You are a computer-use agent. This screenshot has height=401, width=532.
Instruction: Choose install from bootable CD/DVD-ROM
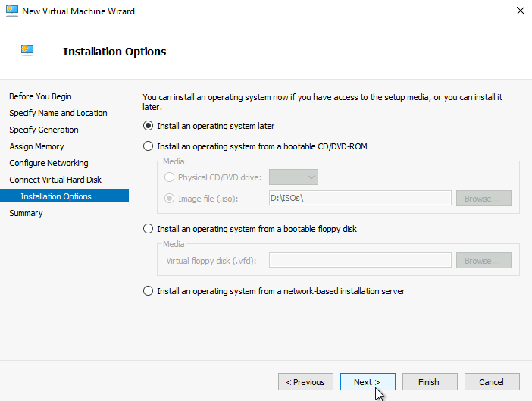(x=255, y=146)
